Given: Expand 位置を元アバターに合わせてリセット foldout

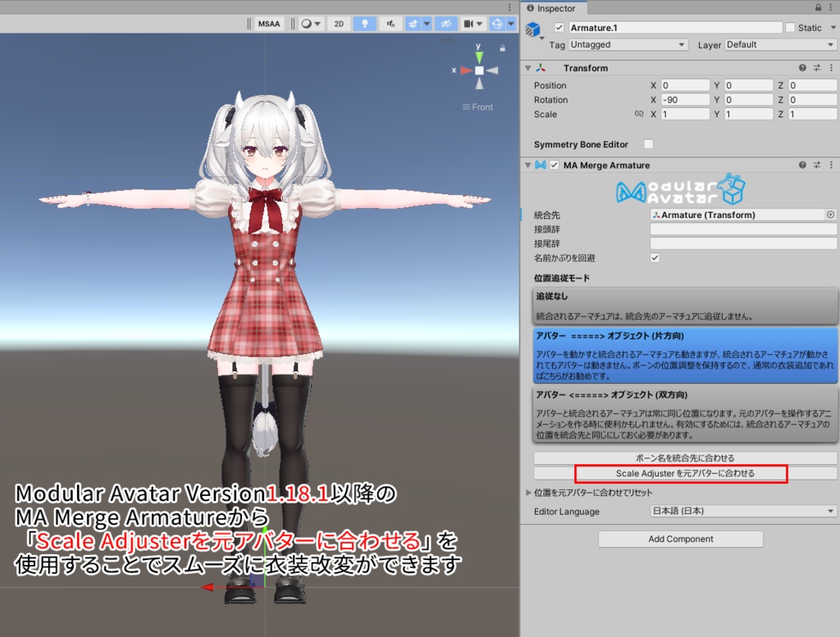Looking at the screenshot, I should [529, 493].
